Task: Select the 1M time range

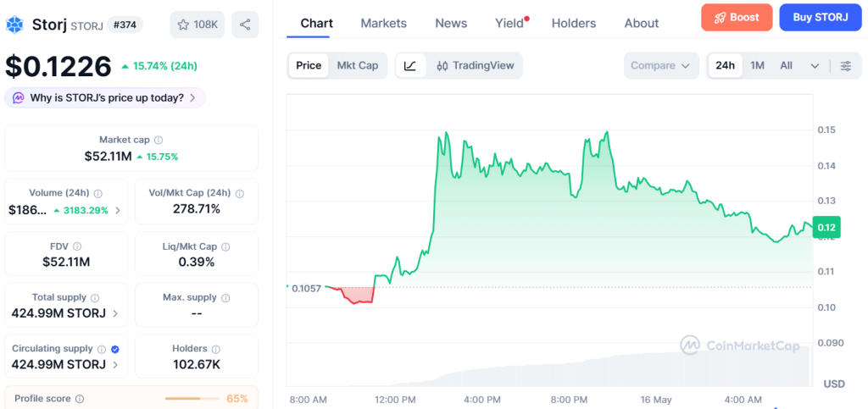Action: [757, 66]
